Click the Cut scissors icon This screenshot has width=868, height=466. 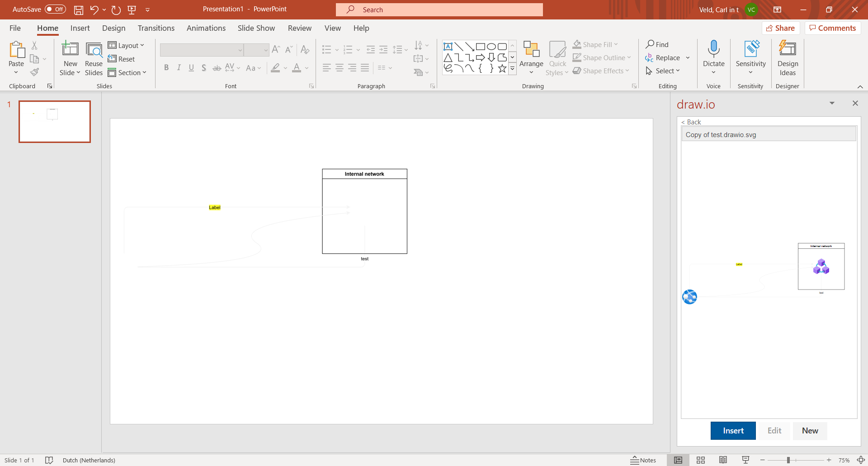pos(34,45)
